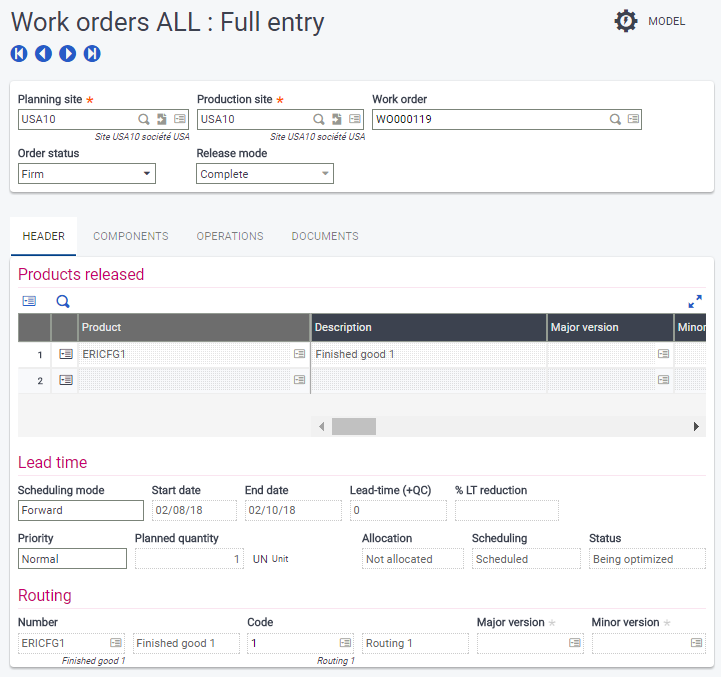Go to the next record arrow
The image size is (721, 677).
coord(68,54)
